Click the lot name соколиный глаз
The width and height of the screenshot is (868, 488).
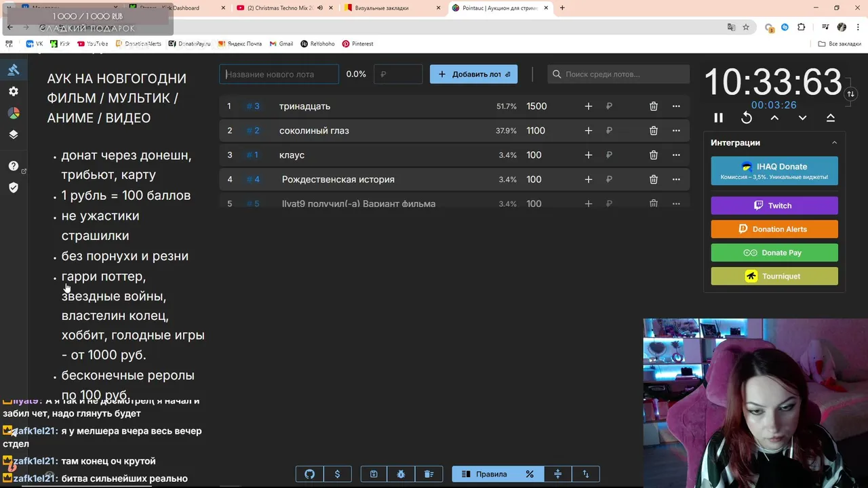coord(314,131)
